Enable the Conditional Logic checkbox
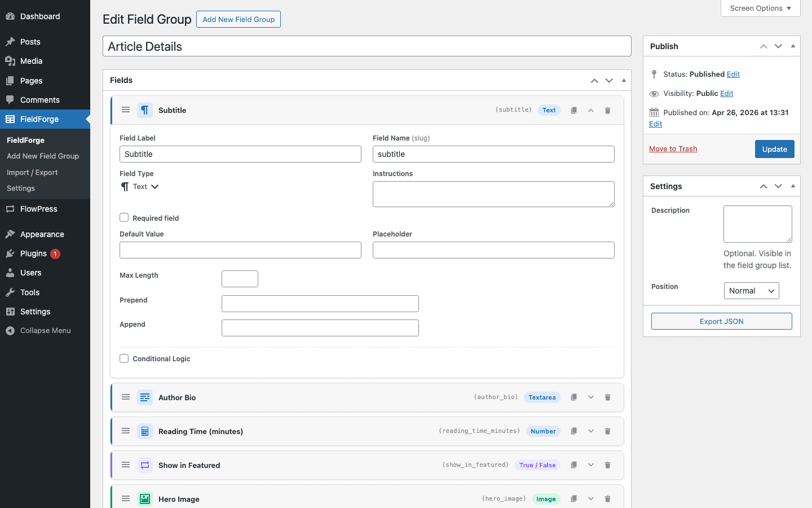The image size is (812, 508). click(x=124, y=358)
